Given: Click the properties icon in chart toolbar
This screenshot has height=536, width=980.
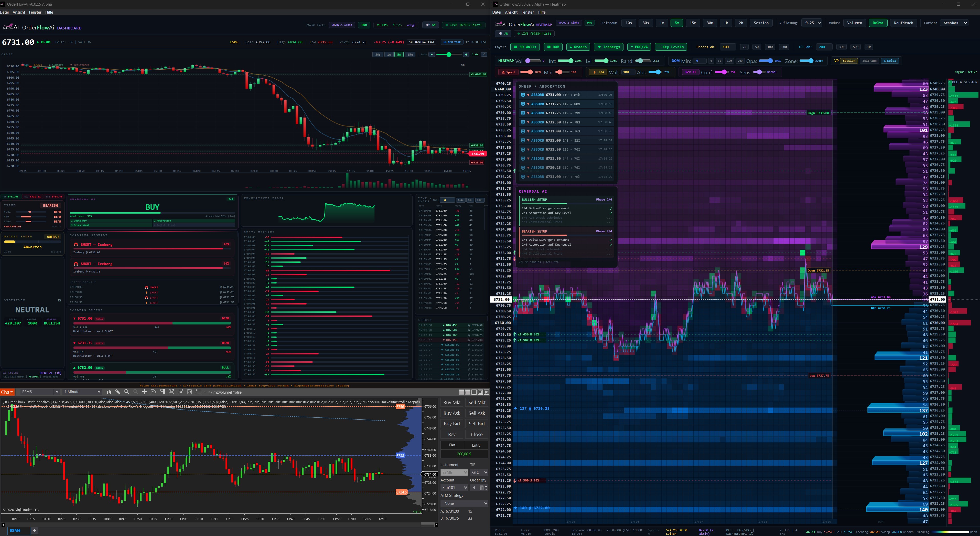Looking at the screenshot, I should (x=189, y=392).
